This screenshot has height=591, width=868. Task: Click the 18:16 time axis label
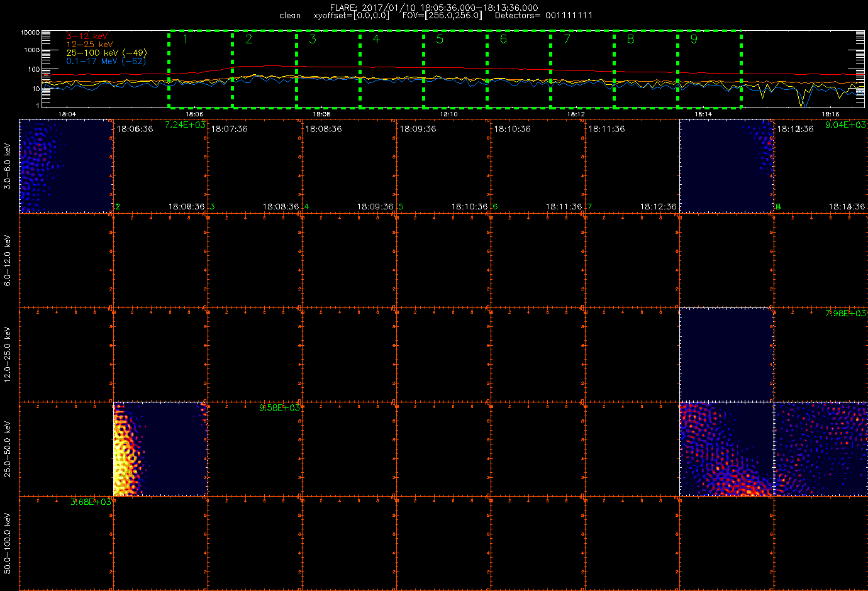(830, 114)
